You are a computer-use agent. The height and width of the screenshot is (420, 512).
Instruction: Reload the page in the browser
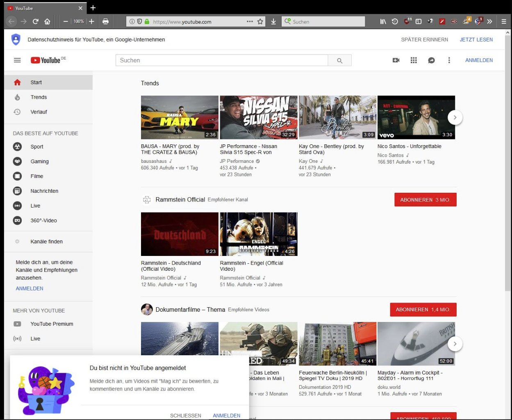coord(36,21)
